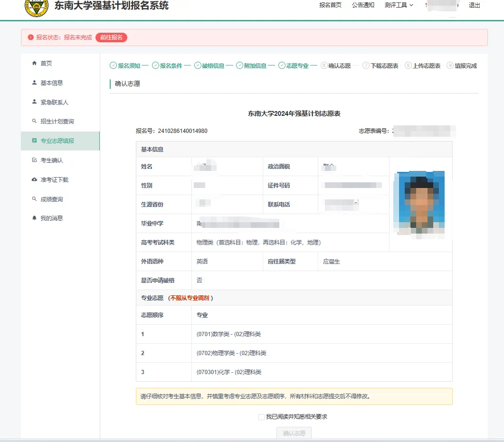Open the 报名首页 menu item
504x442 pixels.
click(330, 5)
